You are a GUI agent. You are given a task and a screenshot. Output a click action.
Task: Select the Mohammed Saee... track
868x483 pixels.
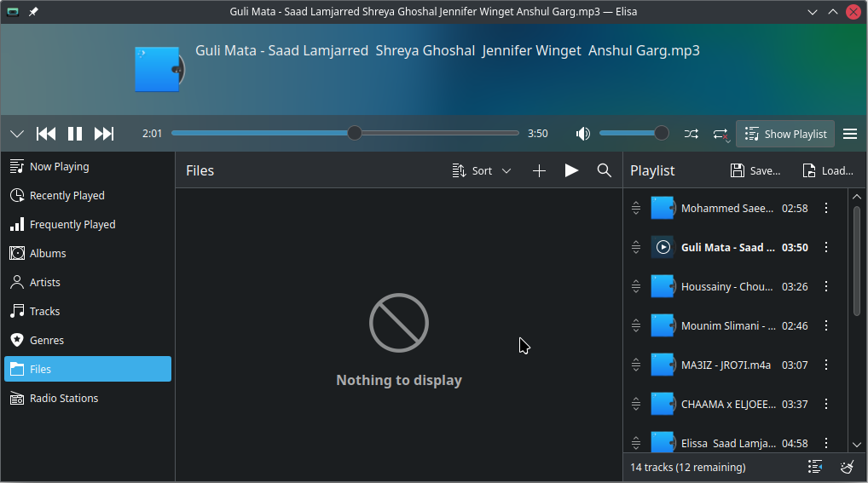735,208
